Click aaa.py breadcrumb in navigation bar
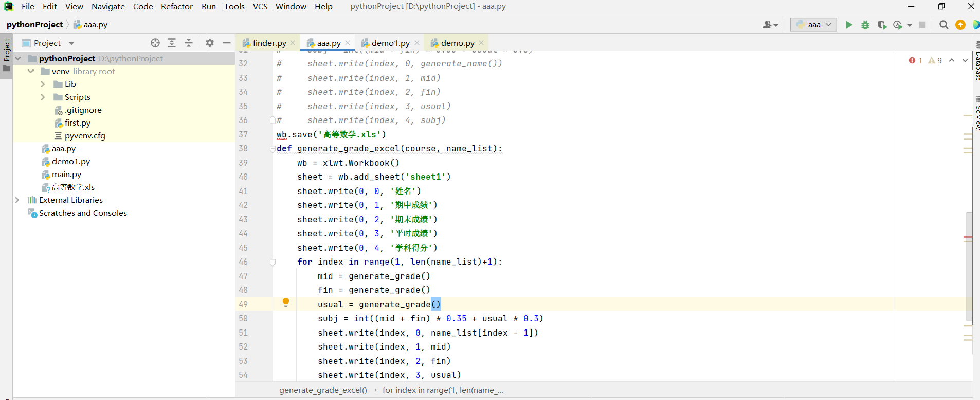 pos(90,24)
